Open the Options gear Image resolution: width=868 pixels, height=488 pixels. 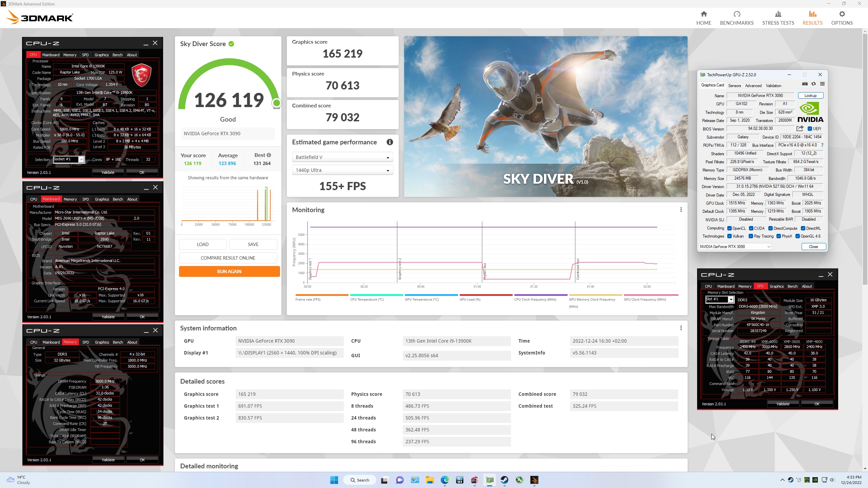[842, 14]
